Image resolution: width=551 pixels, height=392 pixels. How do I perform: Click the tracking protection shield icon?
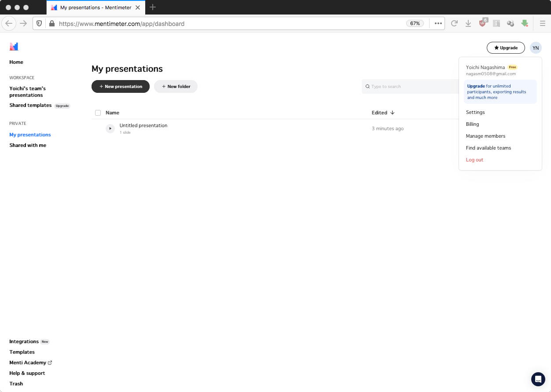[39, 23]
